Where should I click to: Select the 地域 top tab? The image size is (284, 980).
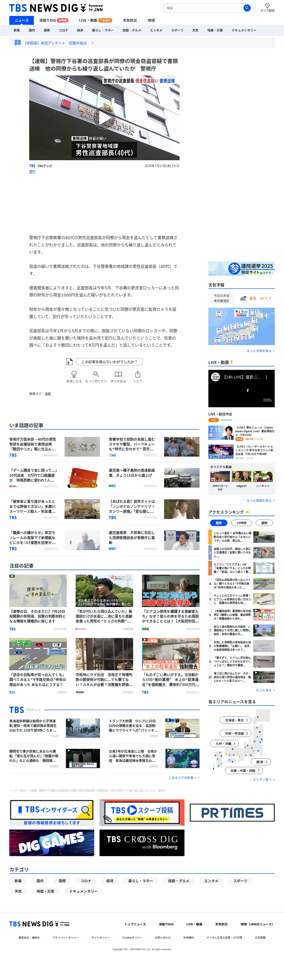[x=151, y=21]
